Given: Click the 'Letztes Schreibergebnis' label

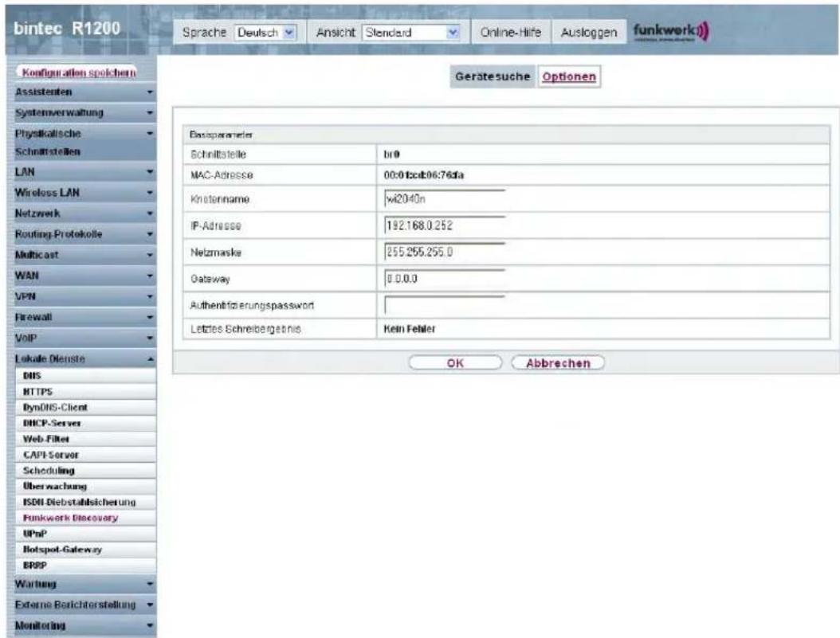Looking at the screenshot, I should tap(245, 329).
